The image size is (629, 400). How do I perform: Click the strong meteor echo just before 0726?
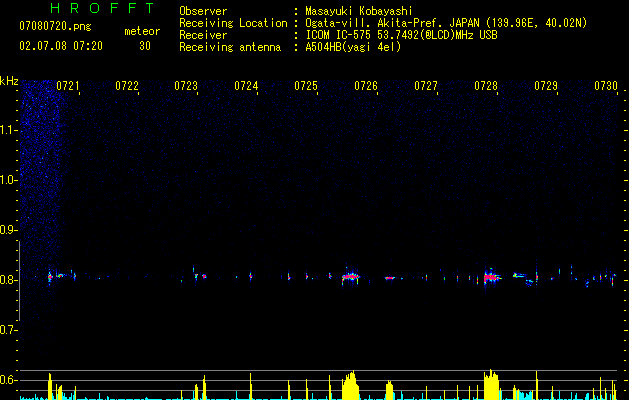pos(351,276)
